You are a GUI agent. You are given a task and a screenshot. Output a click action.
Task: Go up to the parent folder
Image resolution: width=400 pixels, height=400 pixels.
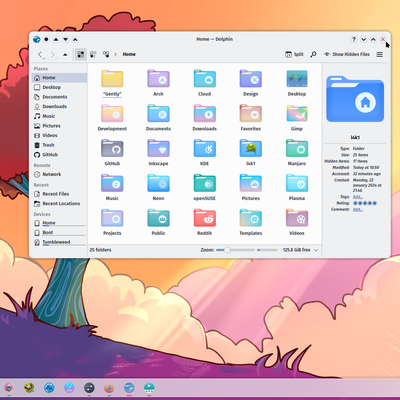pyautogui.click(x=65, y=54)
